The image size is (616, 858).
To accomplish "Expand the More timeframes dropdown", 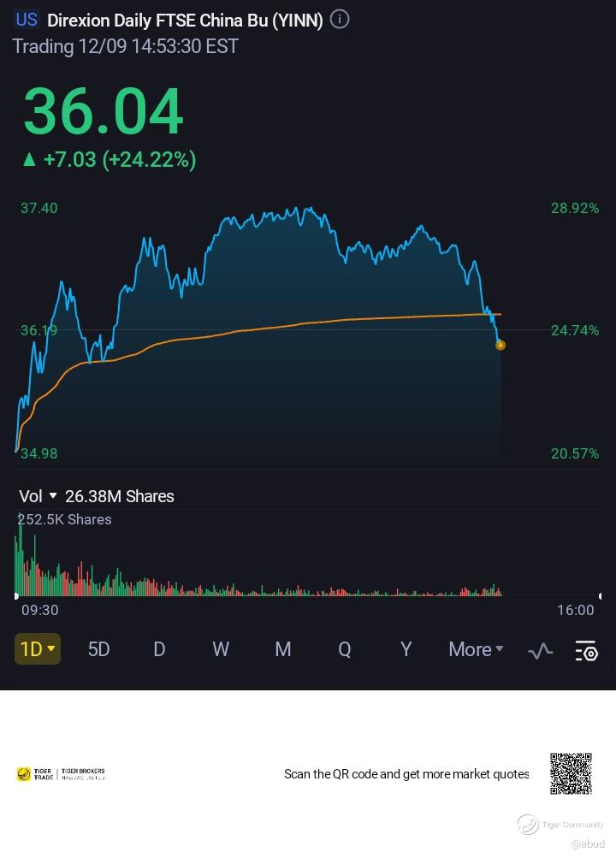I will (x=476, y=650).
